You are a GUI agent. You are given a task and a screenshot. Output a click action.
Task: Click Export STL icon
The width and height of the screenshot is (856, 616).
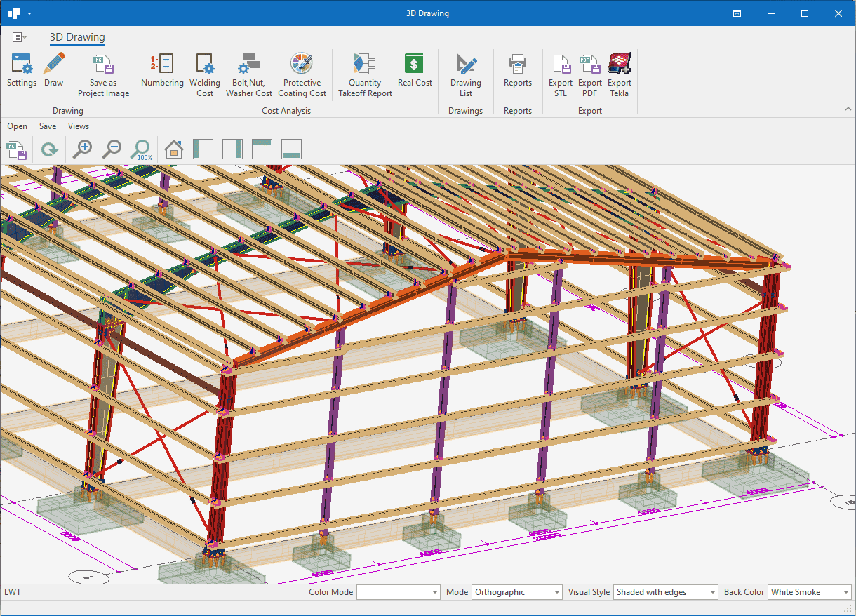point(561,74)
